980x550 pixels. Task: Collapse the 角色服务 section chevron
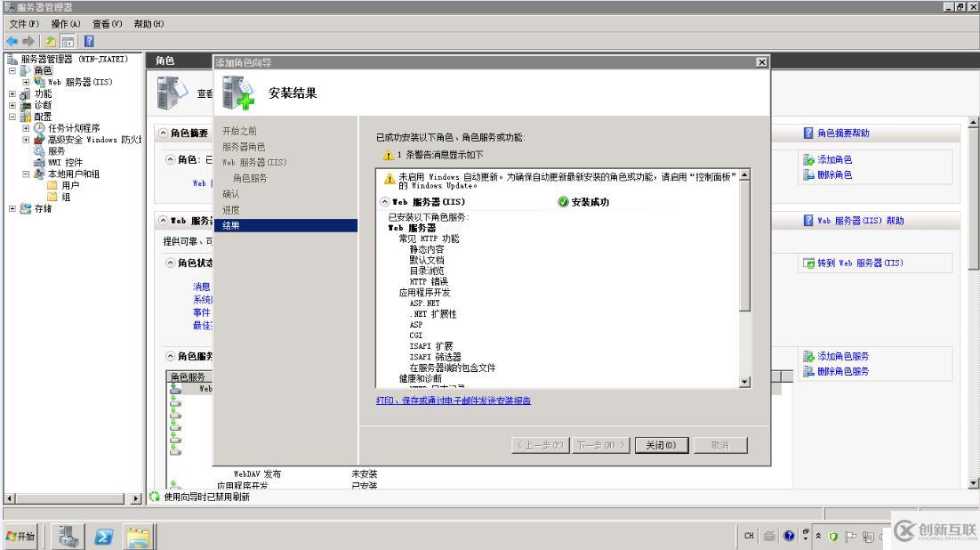(170, 356)
